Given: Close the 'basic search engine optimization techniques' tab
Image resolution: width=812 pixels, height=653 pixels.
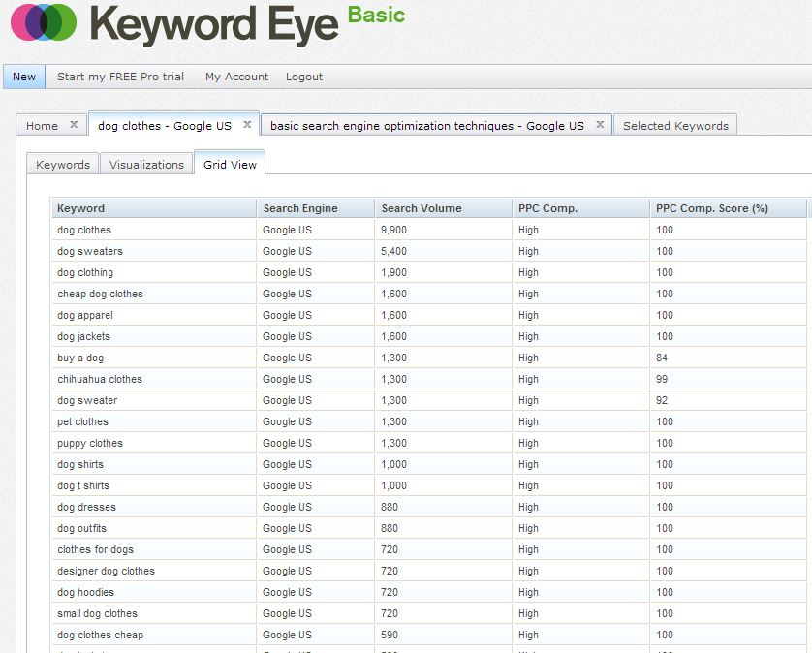Looking at the screenshot, I should pos(600,124).
